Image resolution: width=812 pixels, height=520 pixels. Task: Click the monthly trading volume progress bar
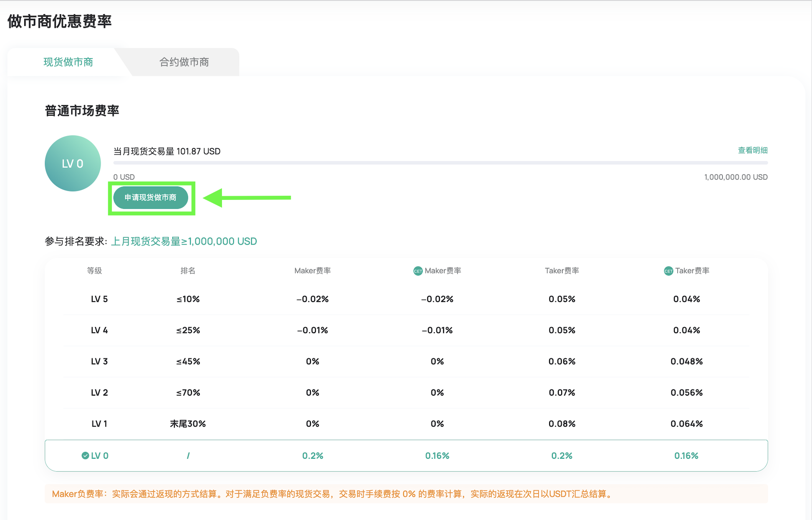(440, 163)
